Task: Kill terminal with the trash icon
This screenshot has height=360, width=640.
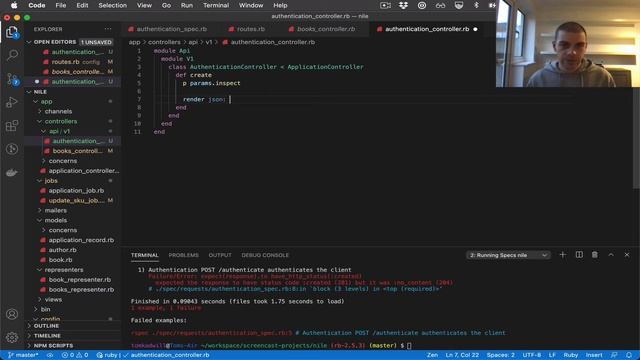Action: click(595, 255)
